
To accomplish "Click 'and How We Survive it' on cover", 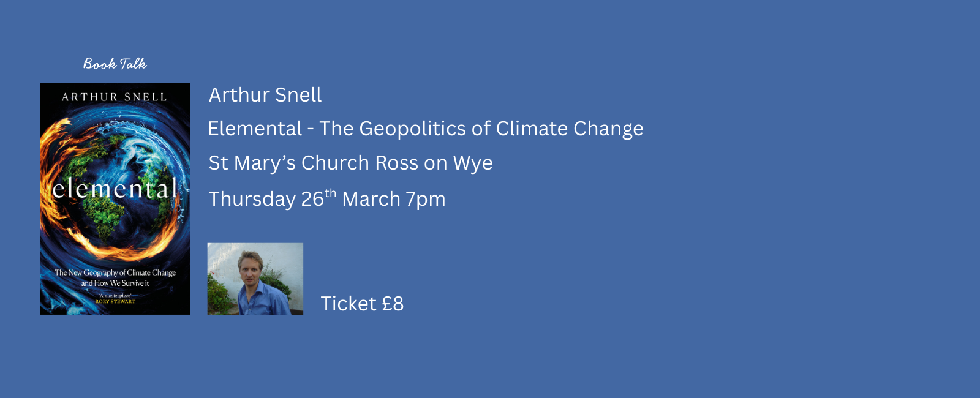I will [115, 283].
